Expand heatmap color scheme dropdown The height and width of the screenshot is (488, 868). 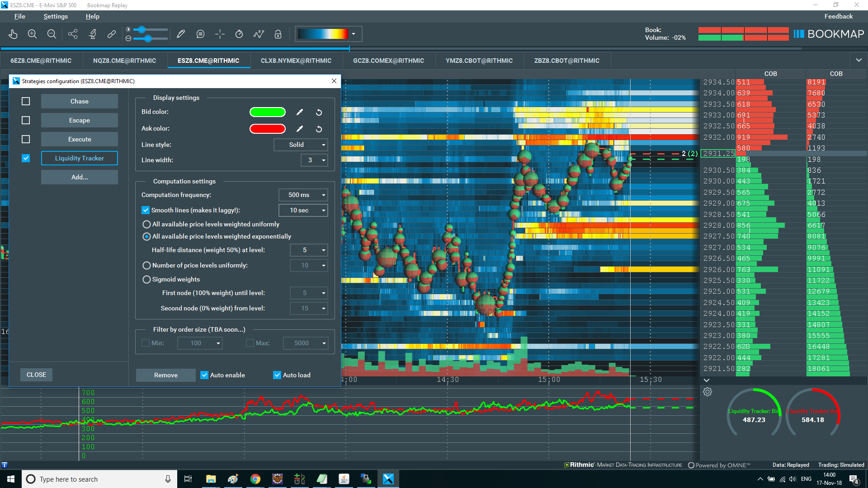[354, 34]
